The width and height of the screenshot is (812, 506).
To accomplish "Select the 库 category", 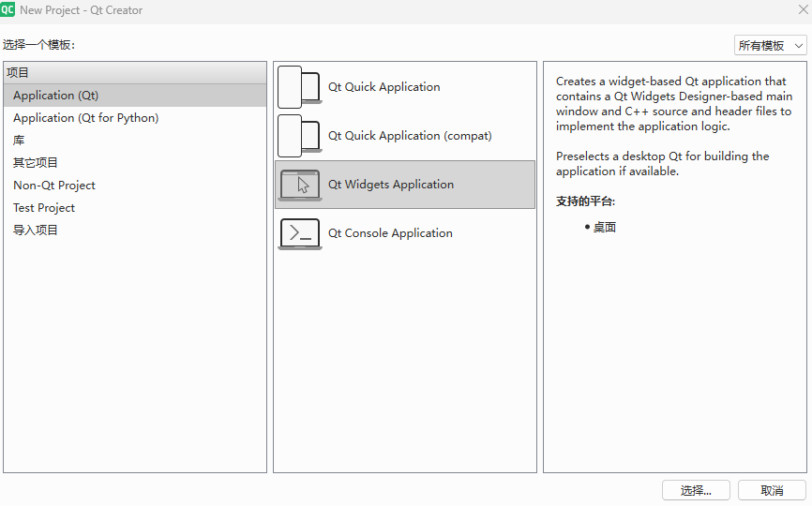I will 135,141.
